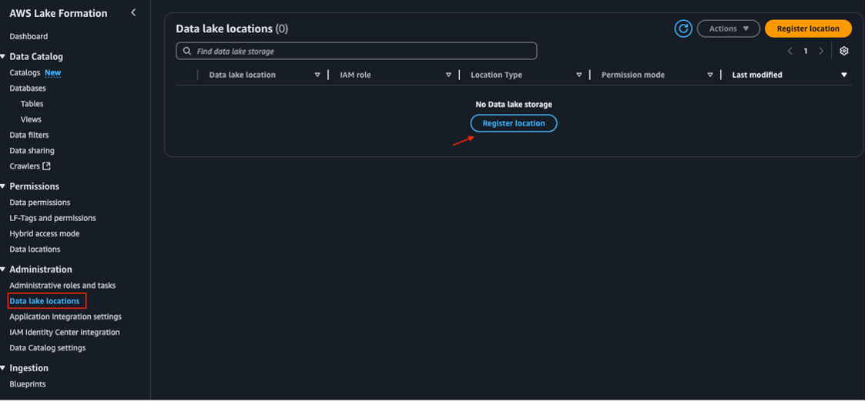
Task: Open Crawlers link
Action: pos(25,166)
